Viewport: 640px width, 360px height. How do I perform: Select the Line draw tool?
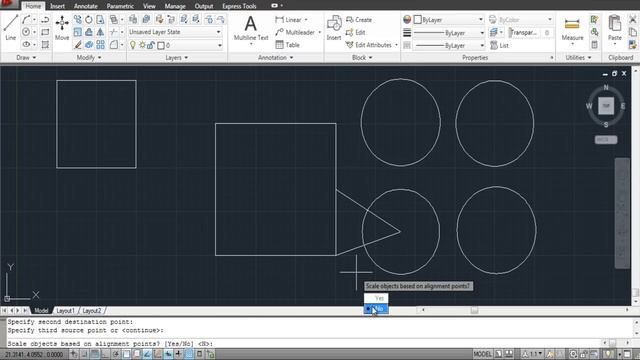click(11, 27)
